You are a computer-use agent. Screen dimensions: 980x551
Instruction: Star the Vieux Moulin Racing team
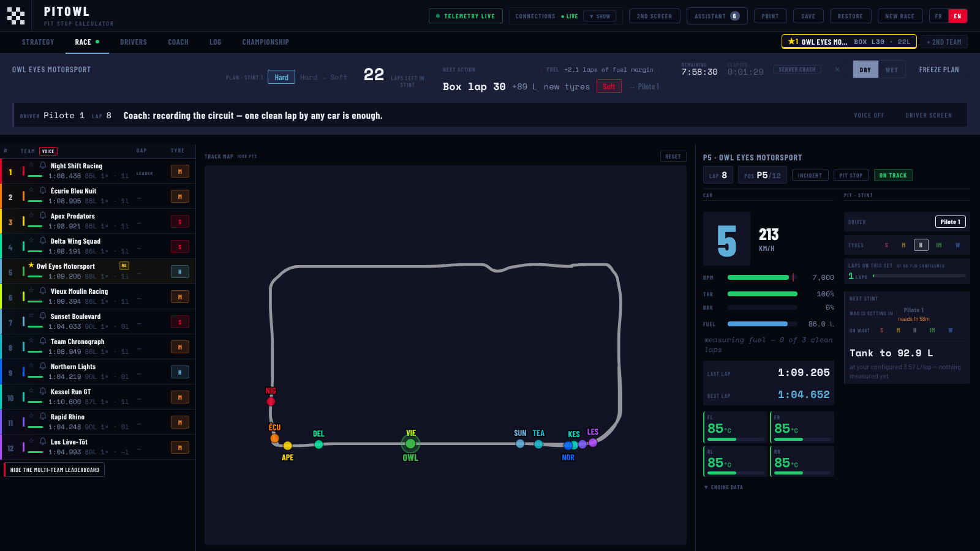[x=32, y=291]
